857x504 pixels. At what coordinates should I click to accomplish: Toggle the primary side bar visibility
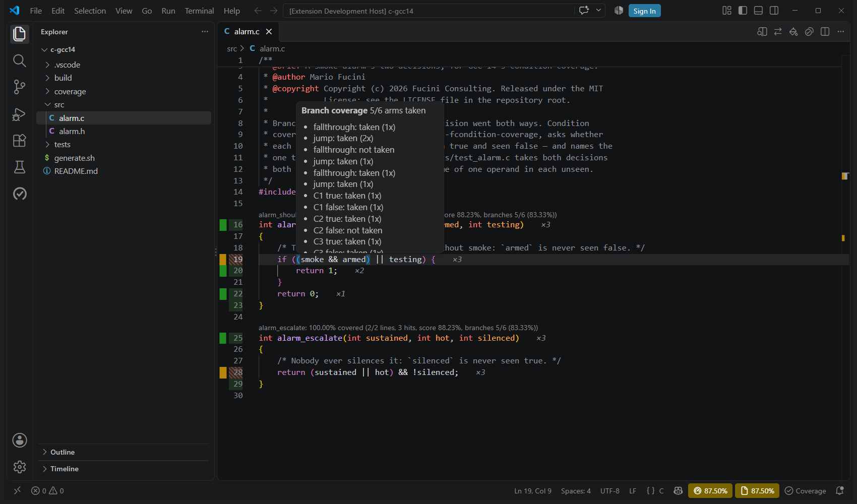[x=743, y=11]
